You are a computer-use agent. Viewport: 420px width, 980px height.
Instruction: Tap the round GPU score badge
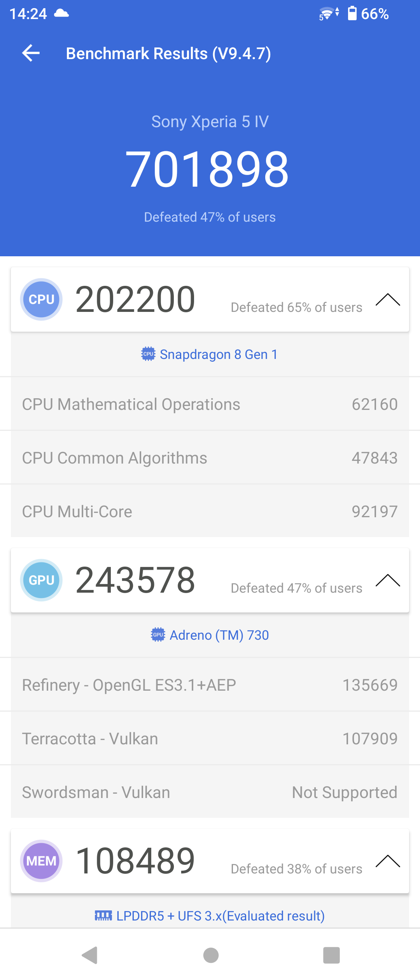pos(41,580)
